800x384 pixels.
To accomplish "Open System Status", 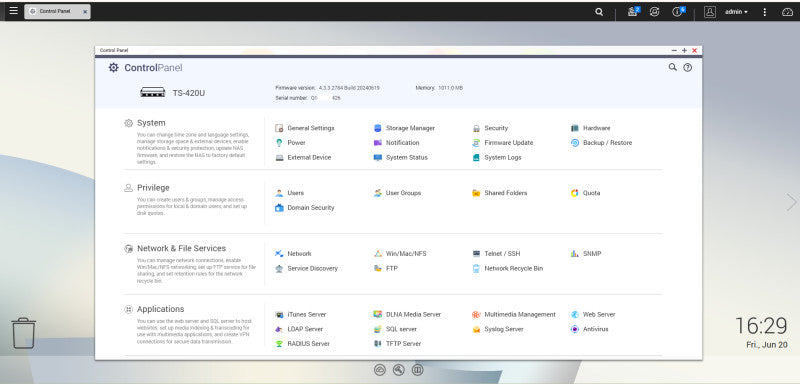I will (401, 158).
